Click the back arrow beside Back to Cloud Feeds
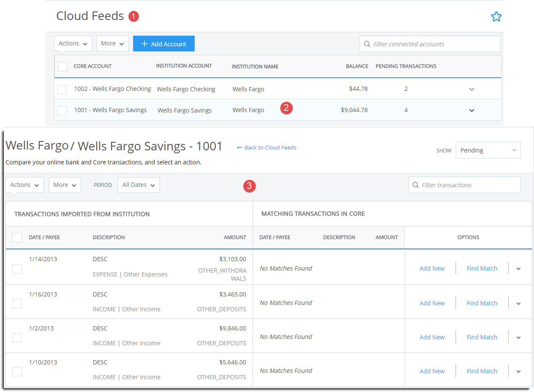The width and height of the screenshot is (534, 392). coord(240,148)
